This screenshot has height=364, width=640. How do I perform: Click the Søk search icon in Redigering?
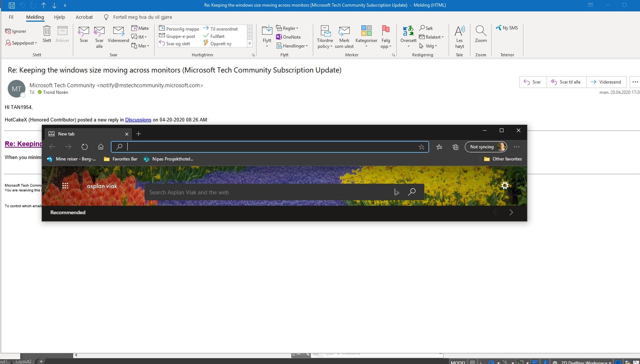coord(426,28)
